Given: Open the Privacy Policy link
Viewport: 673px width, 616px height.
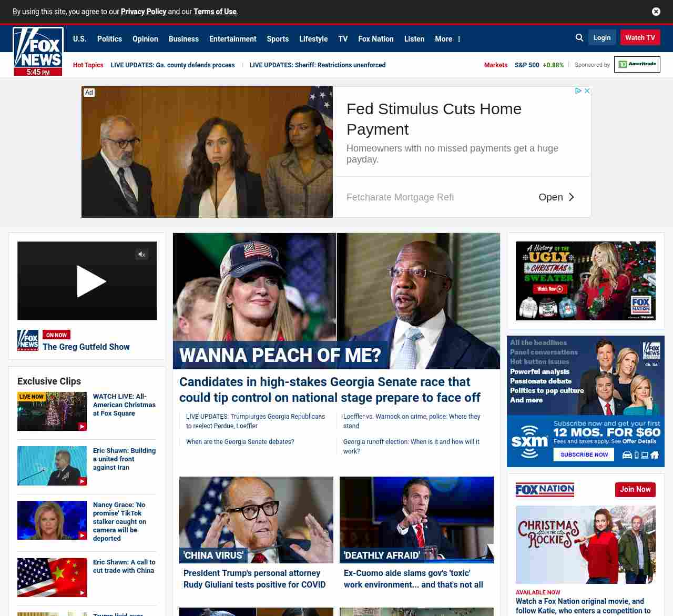Looking at the screenshot, I should [x=143, y=12].
